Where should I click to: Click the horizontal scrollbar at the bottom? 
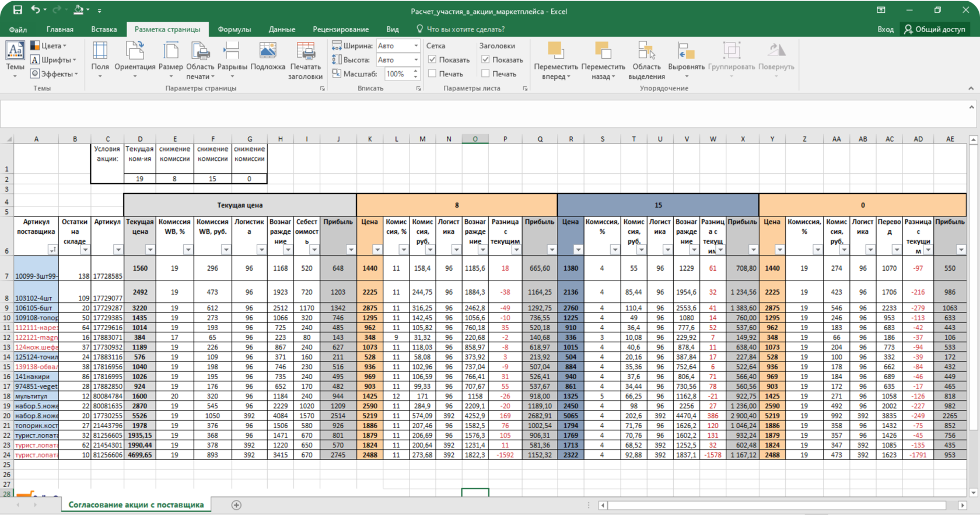[x=776, y=505]
